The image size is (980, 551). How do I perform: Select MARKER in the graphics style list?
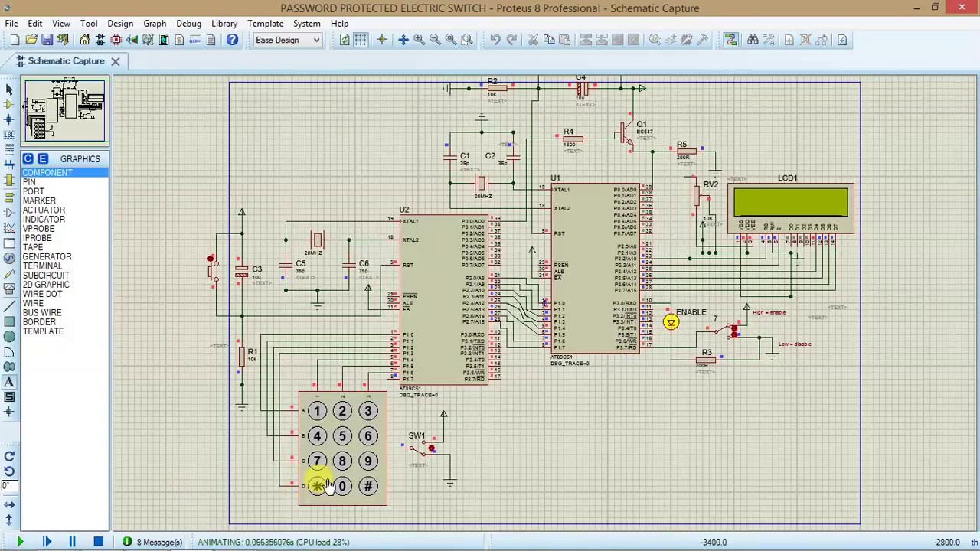39,201
